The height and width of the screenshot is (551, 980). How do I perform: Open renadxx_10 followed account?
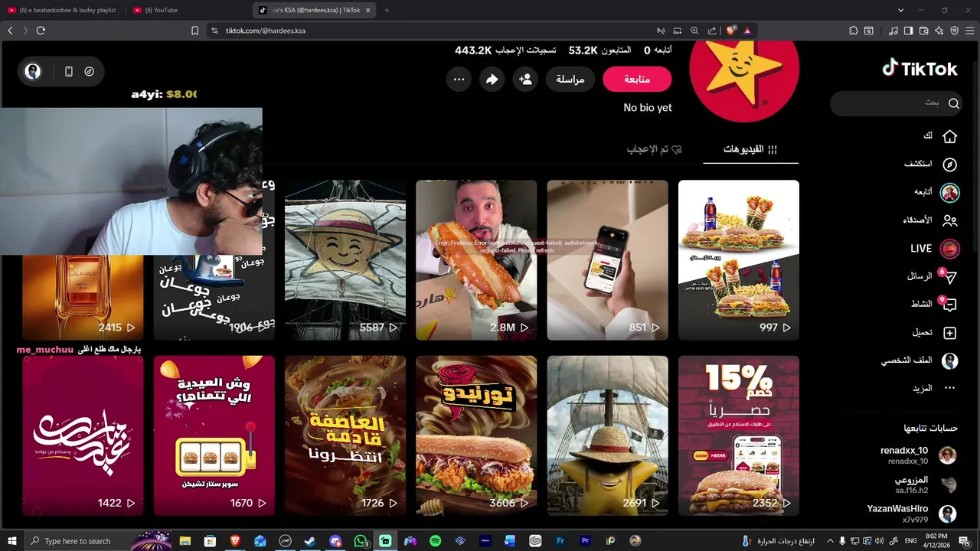point(918,455)
